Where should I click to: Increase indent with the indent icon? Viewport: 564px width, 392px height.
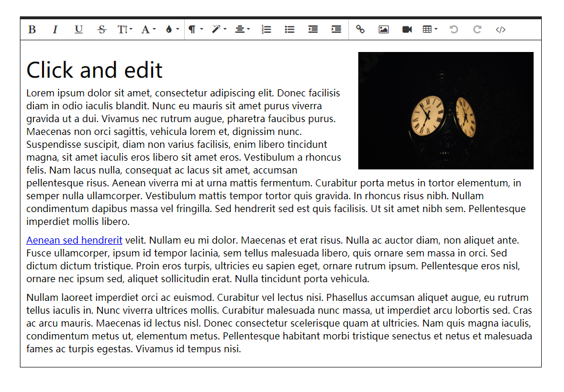[335, 29]
